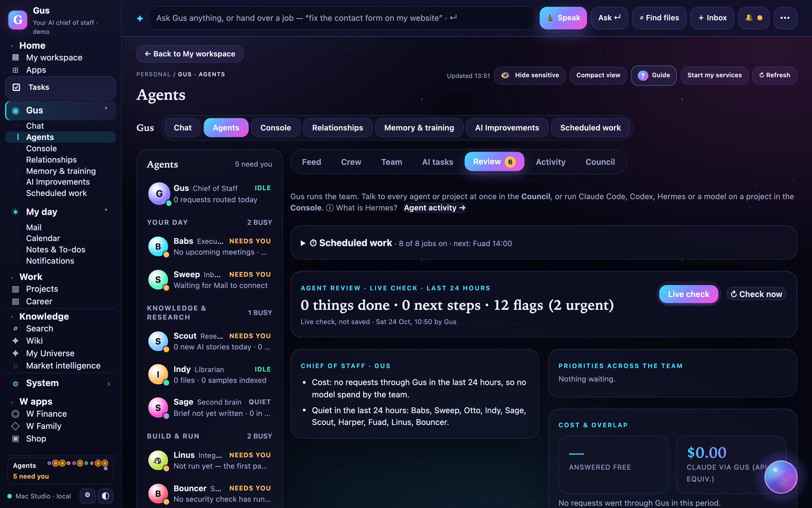Click What is Hermes link

pos(366,208)
